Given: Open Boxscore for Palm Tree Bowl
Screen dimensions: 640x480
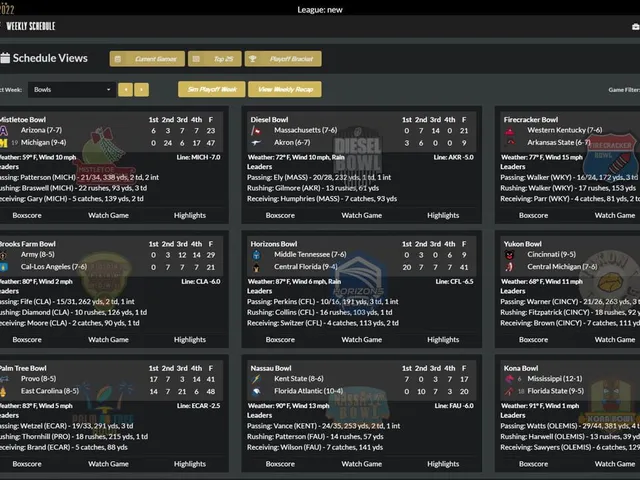Looking at the screenshot, I should pos(27,464).
